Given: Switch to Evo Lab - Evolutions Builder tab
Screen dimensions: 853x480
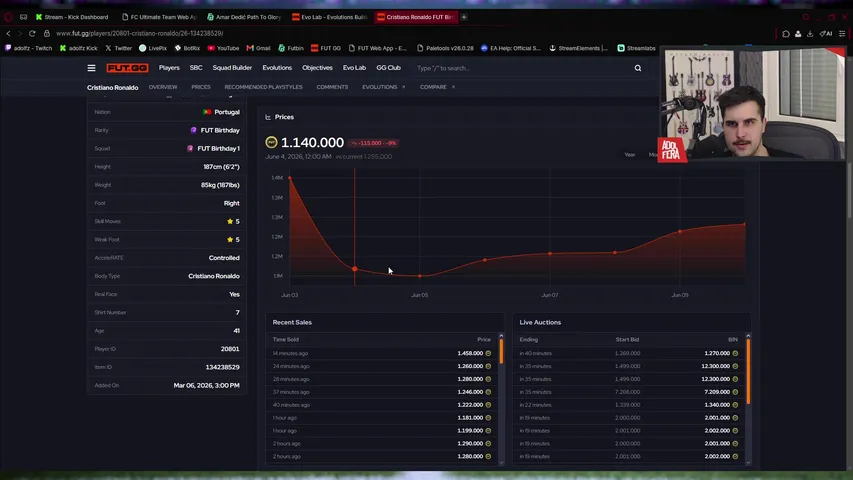Looking at the screenshot, I should tap(329, 17).
